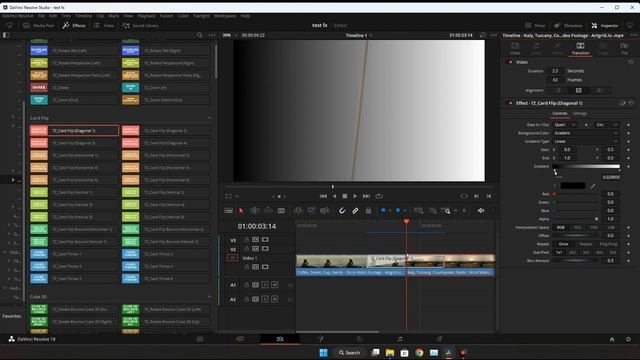Stop playback
The height and width of the screenshot is (360, 640).
(344, 196)
